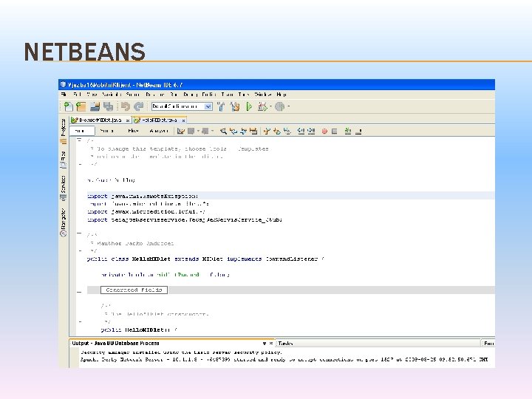532x399 pixels.
Task: Click the Next Bookmark icon
Action: click(277, 131)
